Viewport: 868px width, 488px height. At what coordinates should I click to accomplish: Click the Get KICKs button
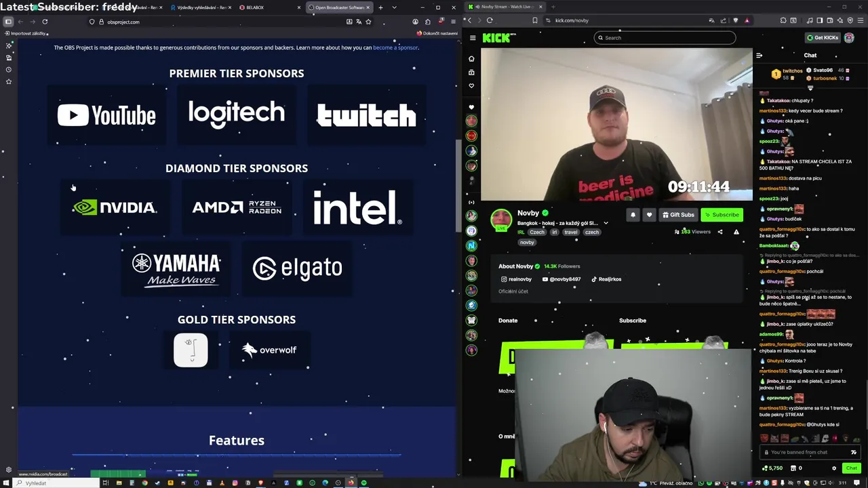[823, 38]
